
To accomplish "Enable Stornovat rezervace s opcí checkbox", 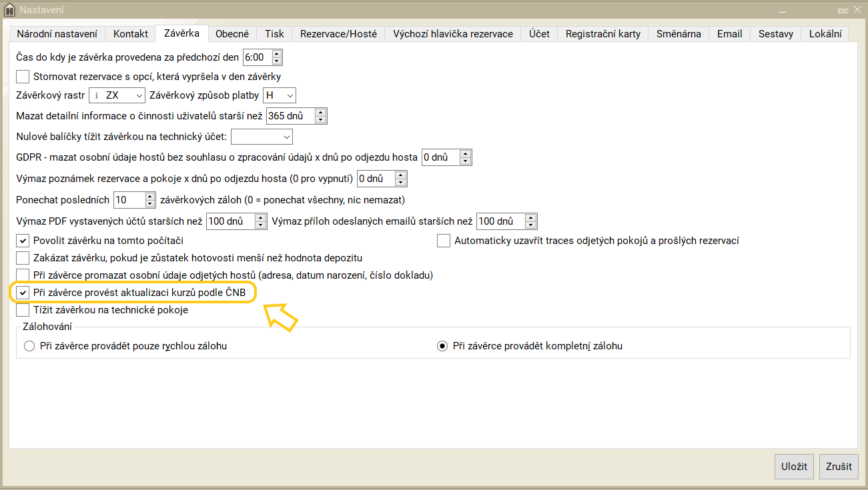I will click(23, 77).
